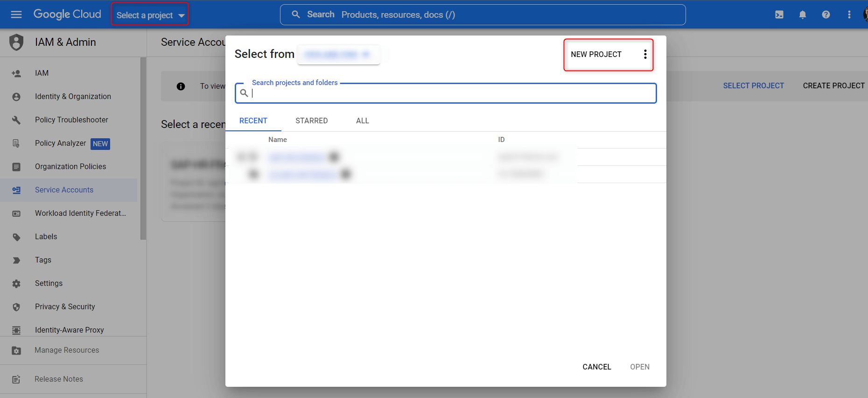
Task: Click the NEW badge beside Policy Analyzer
Action: point(100,143)
